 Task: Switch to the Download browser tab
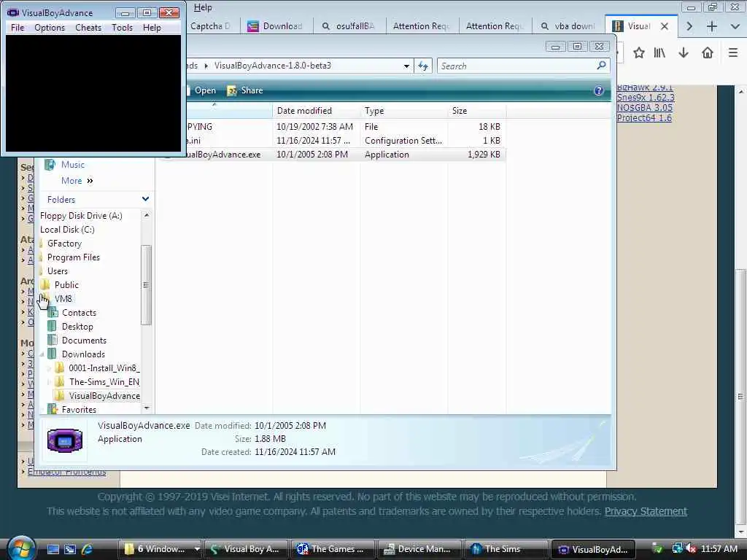tap(276, 26)
